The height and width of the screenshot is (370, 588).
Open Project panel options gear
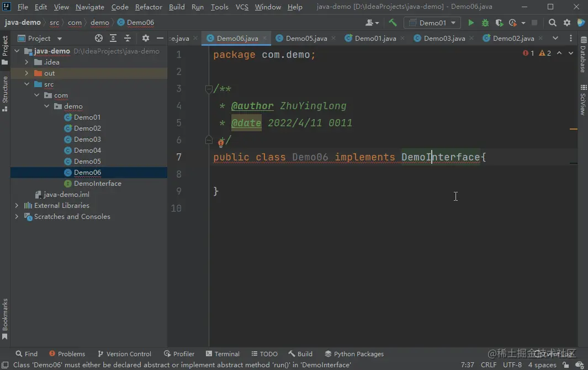point(146,38)
